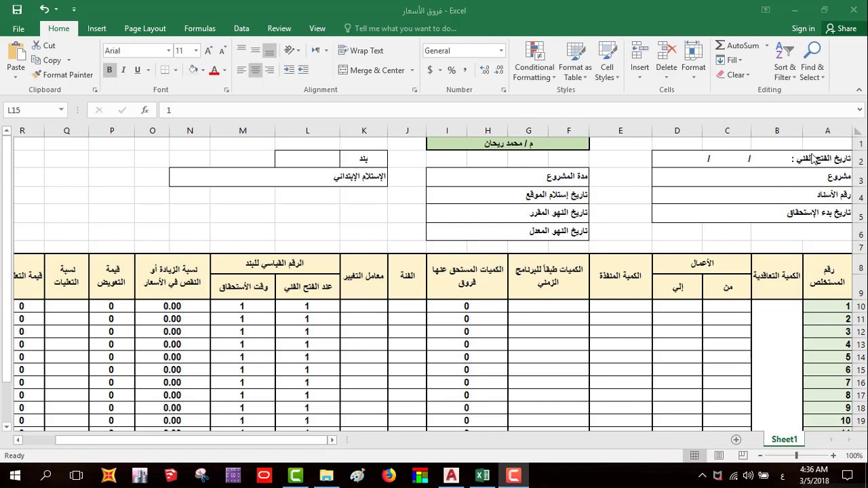Toggle Underline formatting
Viewport: 868px width, 488px height.
tap(138, 70)
